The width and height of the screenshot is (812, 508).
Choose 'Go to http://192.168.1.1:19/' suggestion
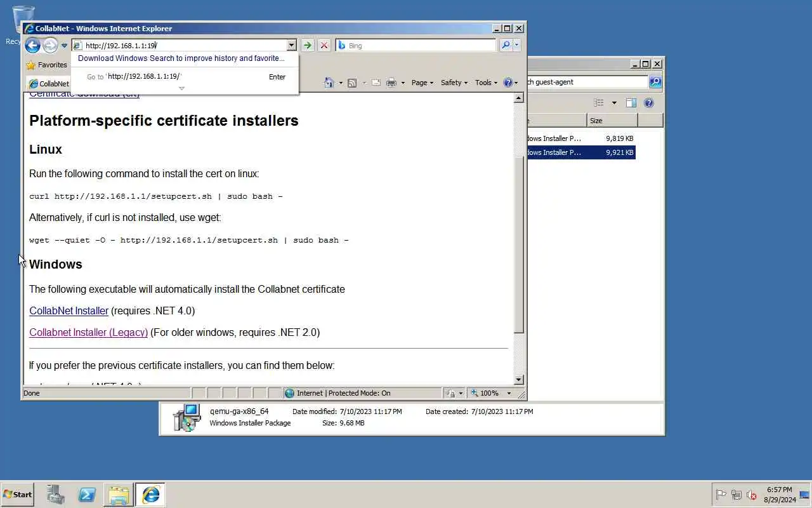tap(185, 77)
